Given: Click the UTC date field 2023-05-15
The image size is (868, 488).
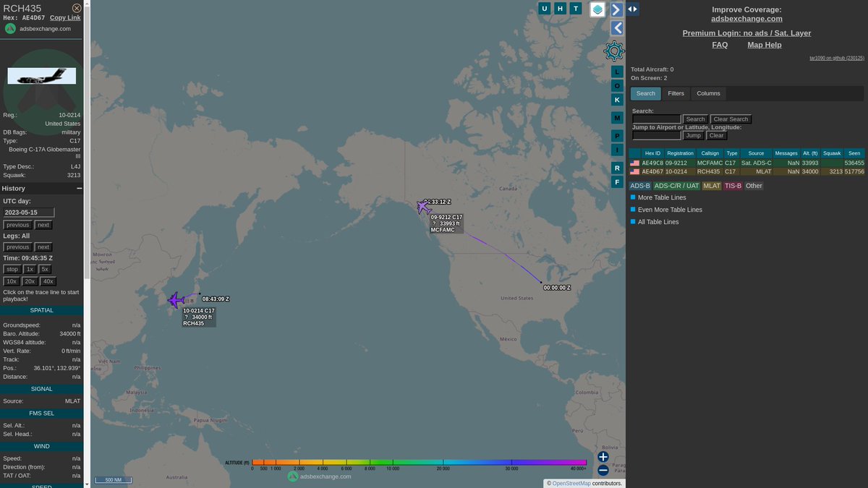Looking at the screenshot, I should (x=29, y=213).
